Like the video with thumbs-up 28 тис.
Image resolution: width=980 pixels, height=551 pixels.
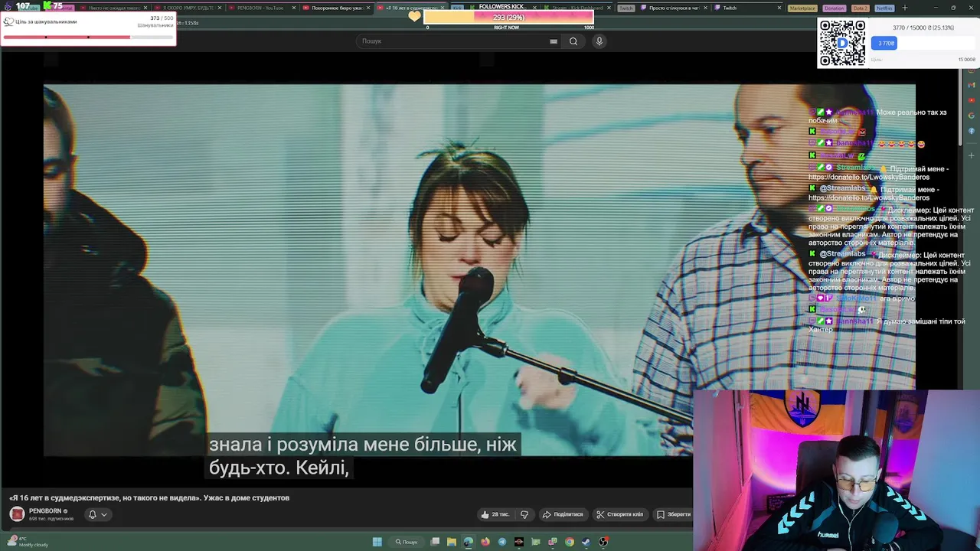pos(495,514)
